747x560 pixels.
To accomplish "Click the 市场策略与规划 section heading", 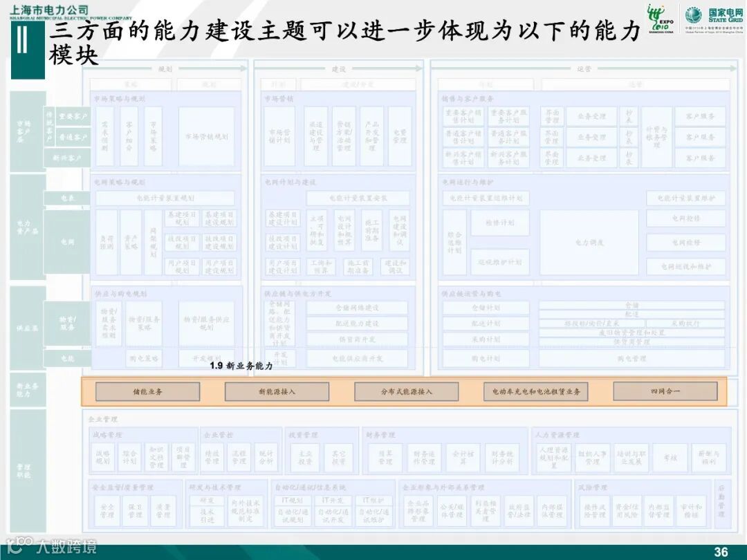I will tap(119, 99).
